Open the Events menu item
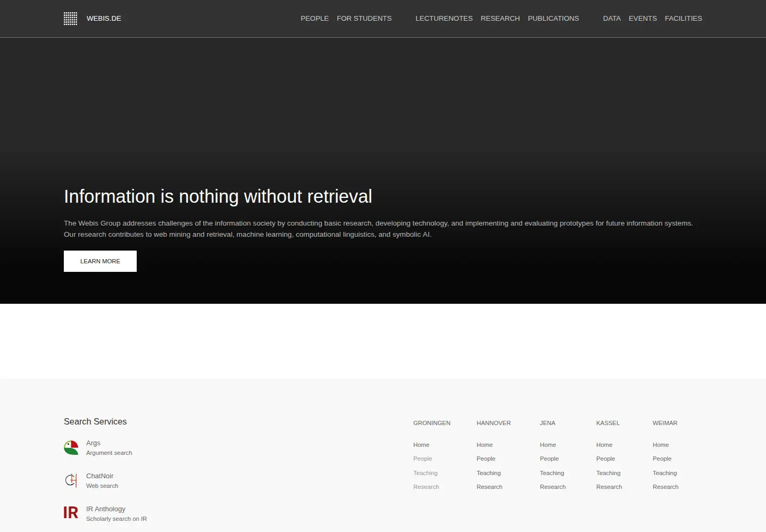766x532 pixels. pyautogui.click(x=643, y=19)
